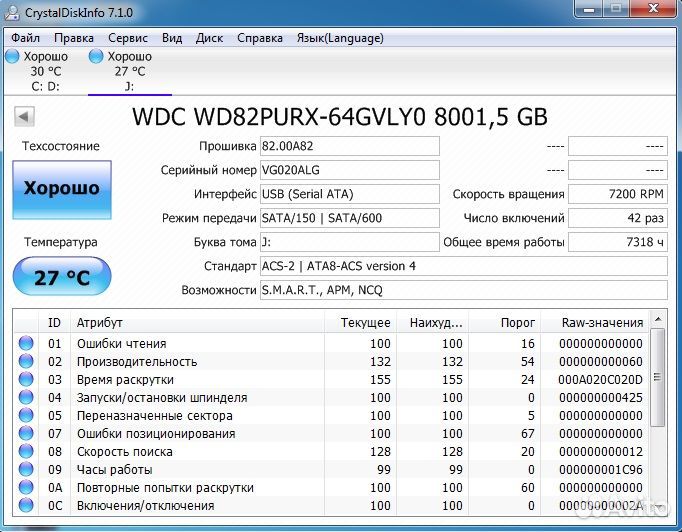Click the current value 99 for Часы работы
The image size is (682, 532).
(x=383, y=469)
